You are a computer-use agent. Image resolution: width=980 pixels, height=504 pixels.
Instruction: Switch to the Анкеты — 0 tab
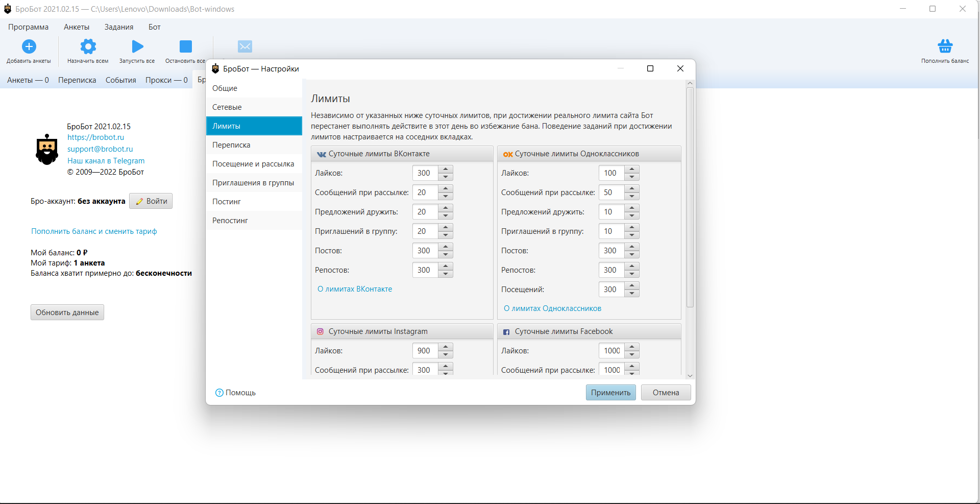(x=28, y=80)
